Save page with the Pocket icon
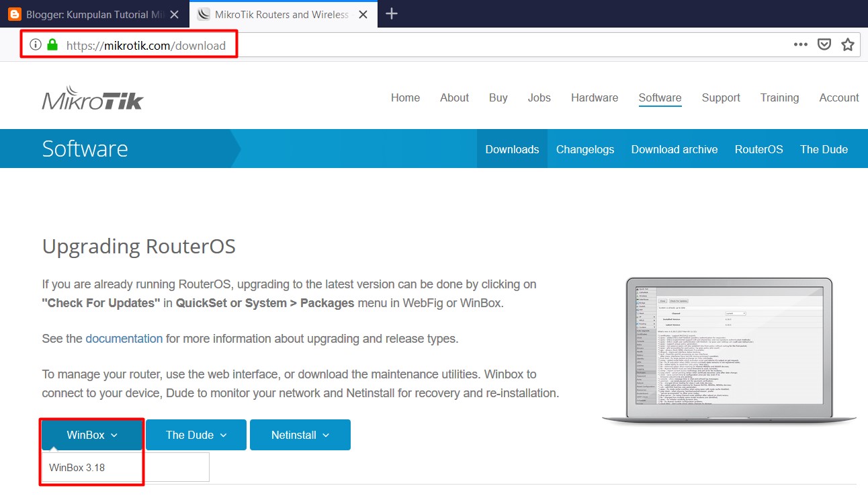 coord(824,44)
